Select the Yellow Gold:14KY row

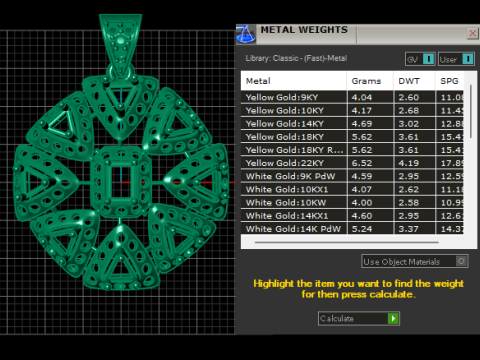(x=352, y=124)
